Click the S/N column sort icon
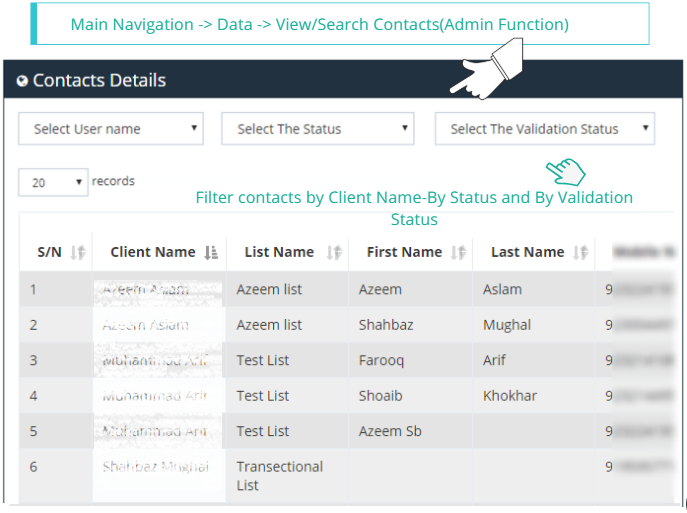The width and height of the screenshot is (687, 513). pyautogui.click(x=78, y=253)
